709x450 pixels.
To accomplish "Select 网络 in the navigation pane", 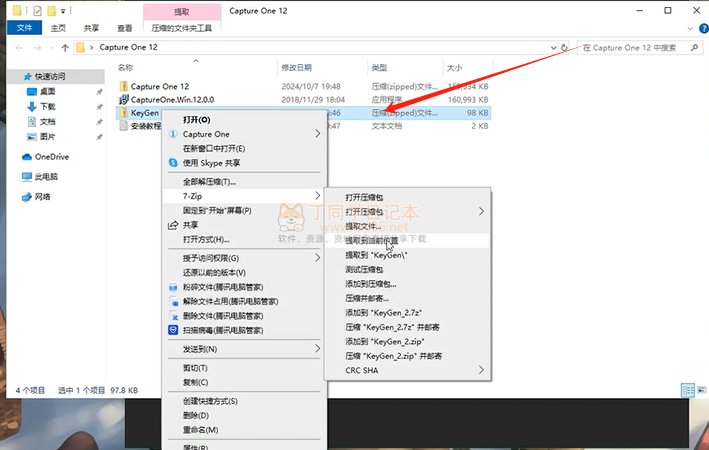I will (x=43, y=197).
